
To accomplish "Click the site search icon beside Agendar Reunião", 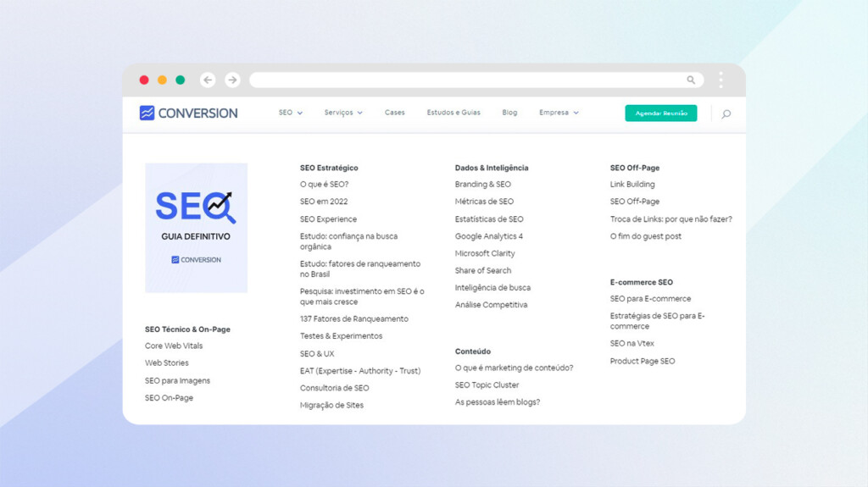I will [x=726, y=114].
